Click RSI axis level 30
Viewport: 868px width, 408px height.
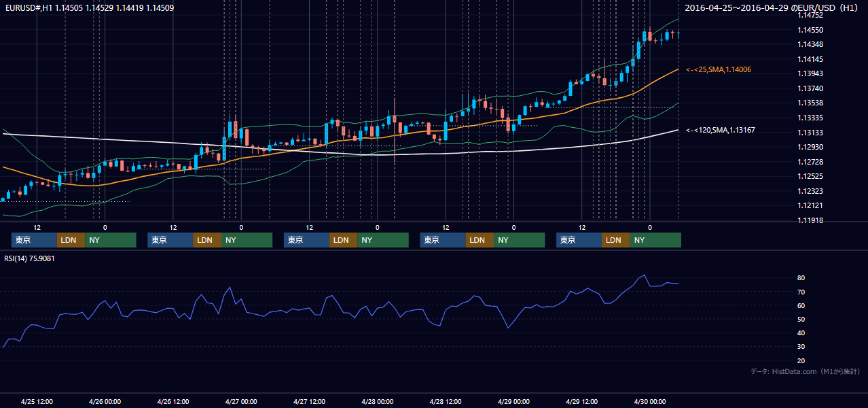click(801, 346)
